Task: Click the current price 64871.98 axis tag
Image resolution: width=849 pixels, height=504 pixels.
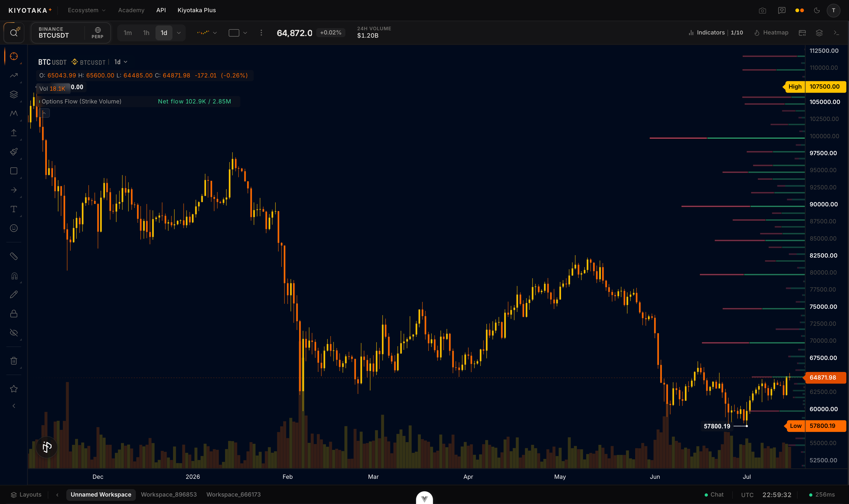Action: click(x=825, y=377)
